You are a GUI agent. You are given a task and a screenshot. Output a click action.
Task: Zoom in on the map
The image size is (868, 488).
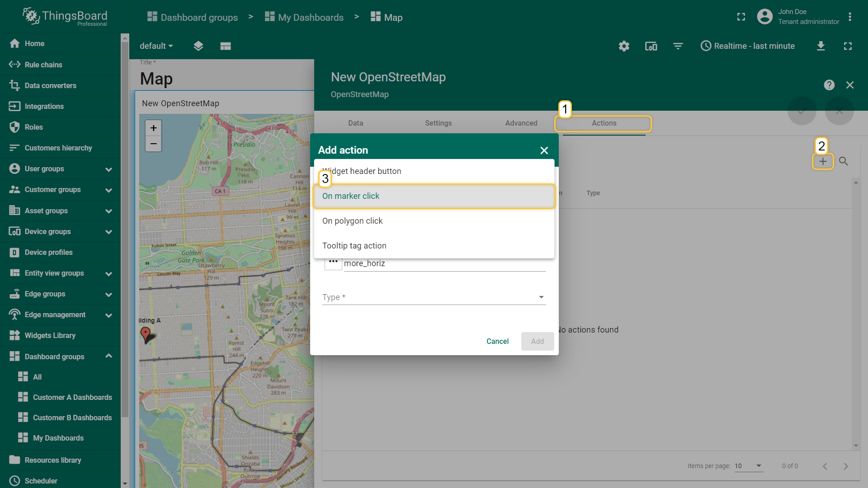pyautogui.click(x=153, y=128)
